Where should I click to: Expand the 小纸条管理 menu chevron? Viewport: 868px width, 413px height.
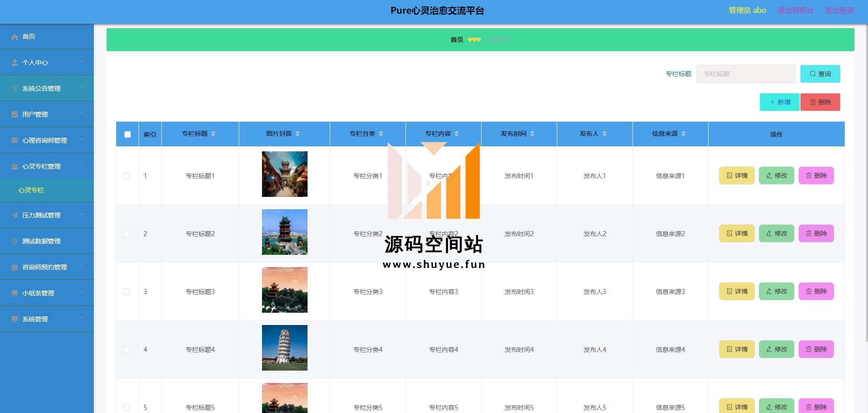tap(82, 292)
